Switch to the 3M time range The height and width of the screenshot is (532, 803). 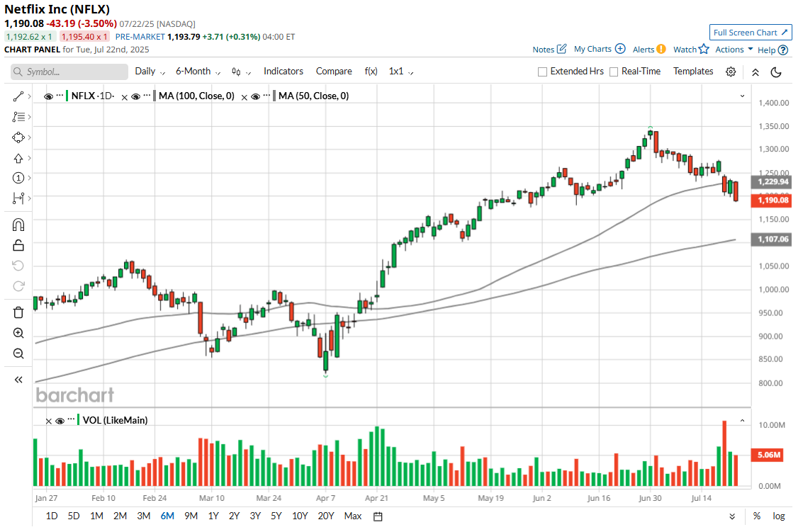click(143, 516)
